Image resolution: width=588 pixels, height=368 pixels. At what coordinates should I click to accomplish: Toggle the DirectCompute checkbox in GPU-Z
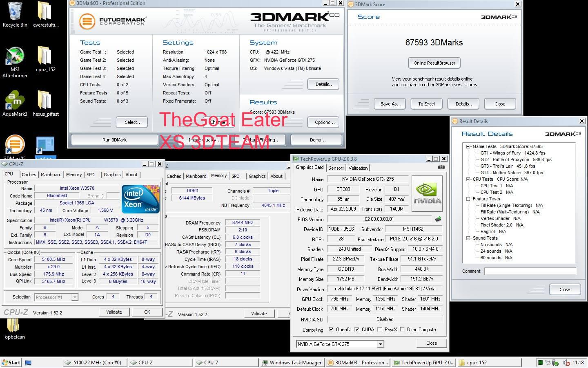coord(402,329)
